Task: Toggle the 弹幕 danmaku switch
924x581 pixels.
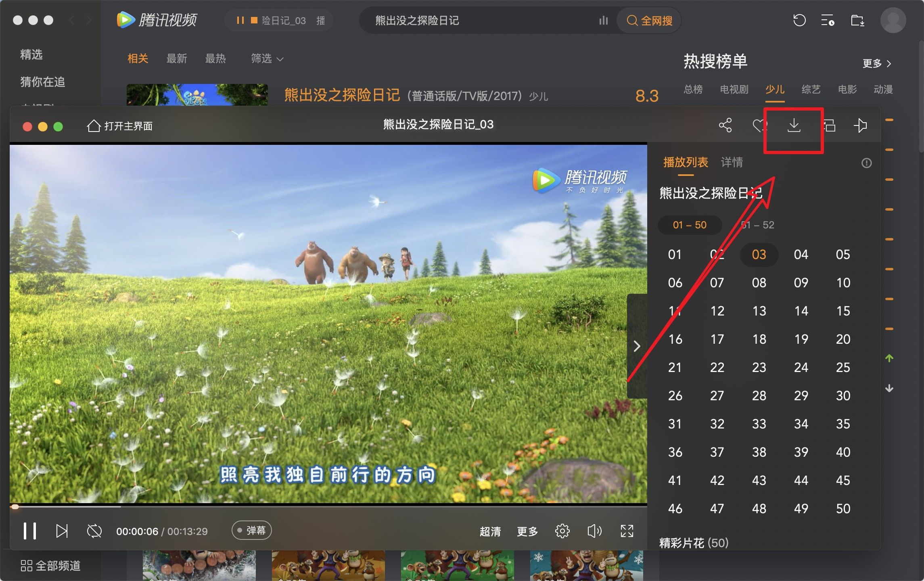Action: click(251, 530)
